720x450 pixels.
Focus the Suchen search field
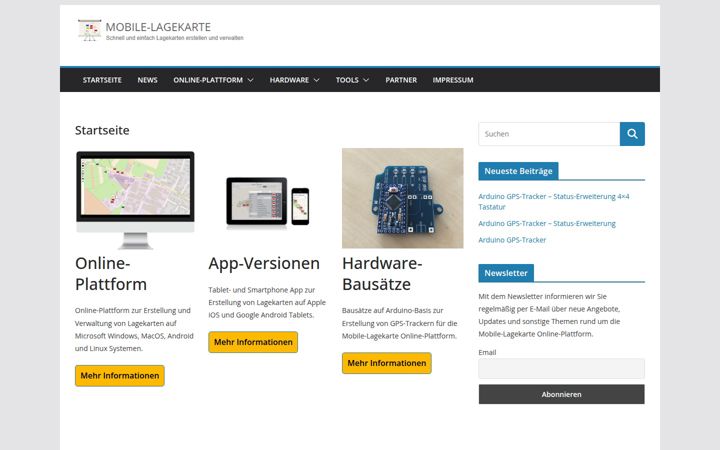click(x=549, y=134)
